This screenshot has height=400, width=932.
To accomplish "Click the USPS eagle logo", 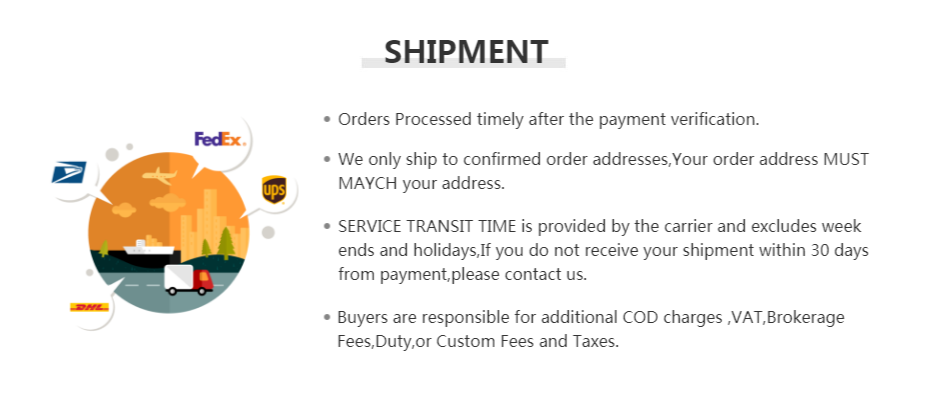I will (x=69, y=172).
